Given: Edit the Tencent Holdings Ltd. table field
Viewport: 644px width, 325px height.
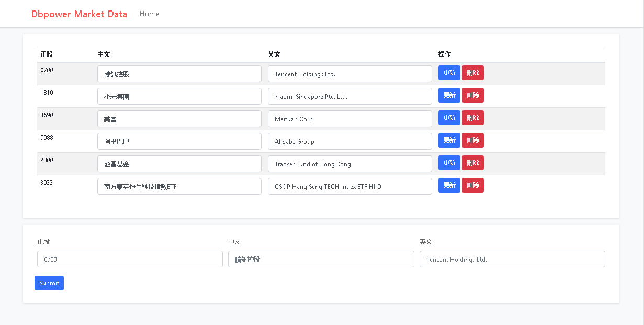Looking at the screenshot, I should coord(350,74).
